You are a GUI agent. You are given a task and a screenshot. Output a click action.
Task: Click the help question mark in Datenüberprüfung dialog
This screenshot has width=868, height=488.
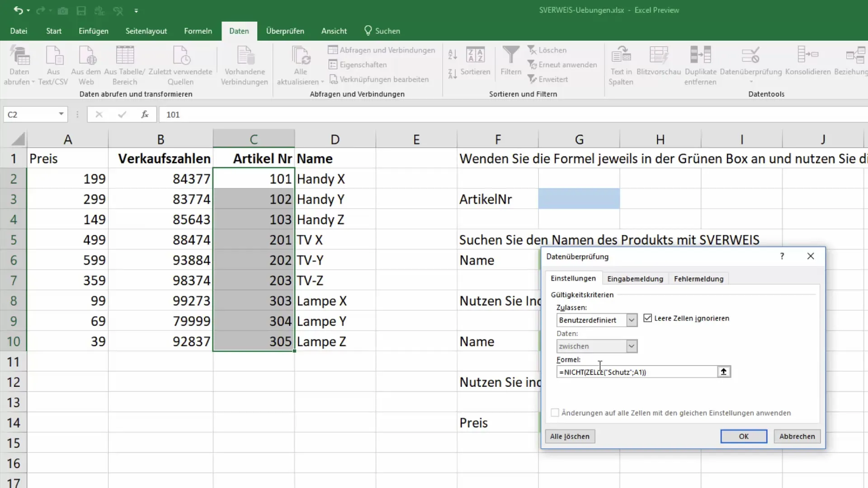point(782,256)
